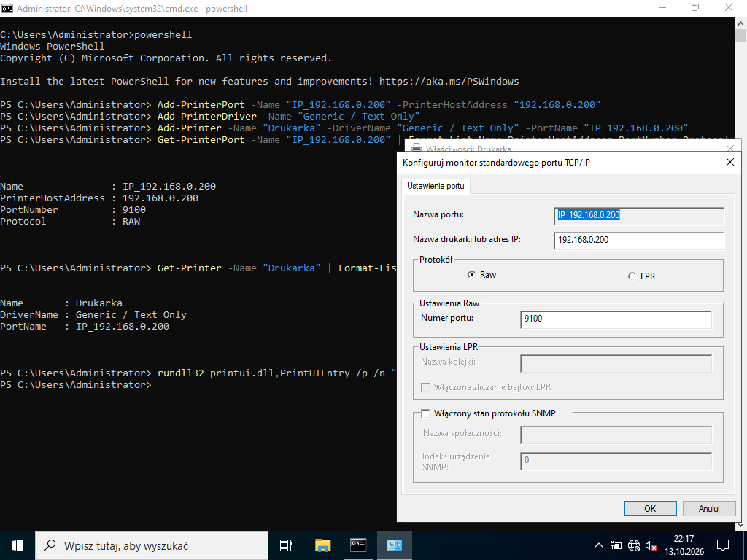
Task: Enable the SNMP status checkbox
Action: (x=425, y=413)
